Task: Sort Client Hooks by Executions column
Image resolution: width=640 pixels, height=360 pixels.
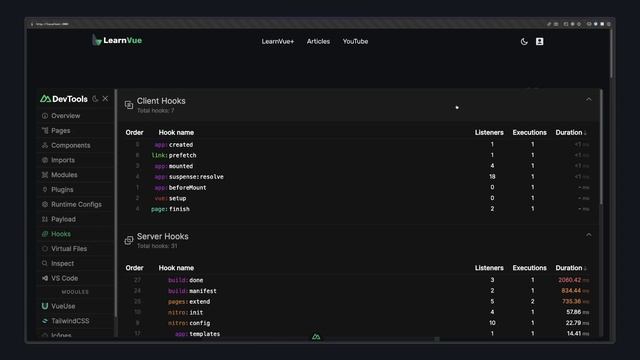Action: pyautogui.click(x=529, y=133)
